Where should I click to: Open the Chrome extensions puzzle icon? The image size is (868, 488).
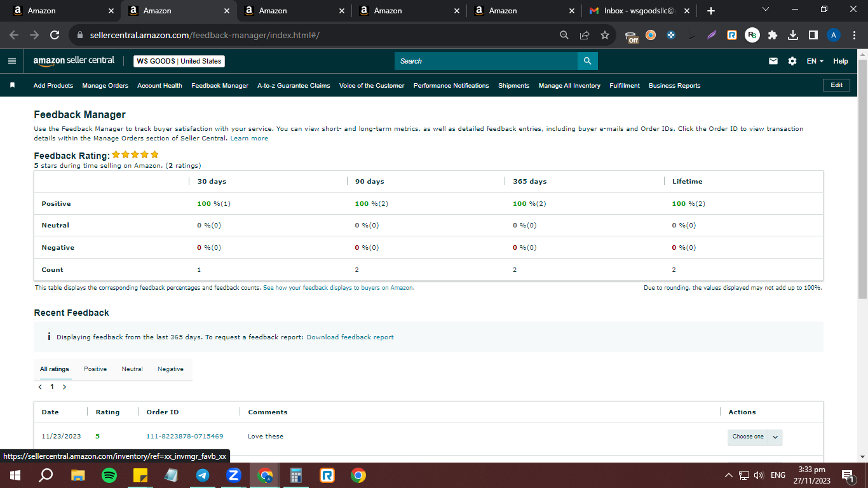pos(773,36)
